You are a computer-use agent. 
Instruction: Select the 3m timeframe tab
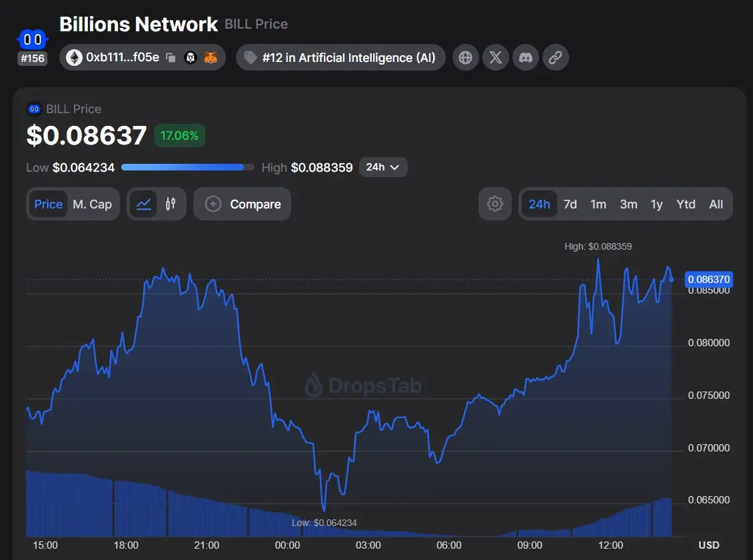[x=628, y=204]
